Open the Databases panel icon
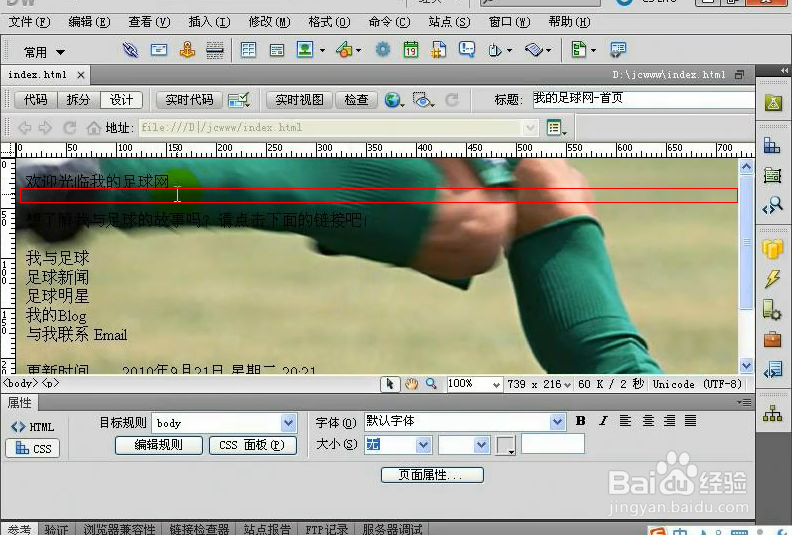The width and height of the screenshot is (792, 535). pos(772,249)
